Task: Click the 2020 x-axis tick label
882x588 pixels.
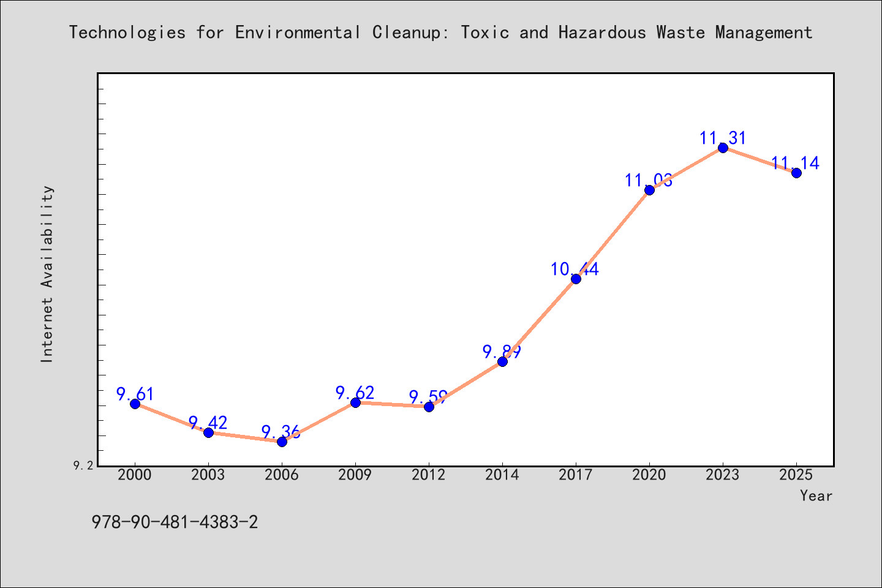Action: coord(649,475)
